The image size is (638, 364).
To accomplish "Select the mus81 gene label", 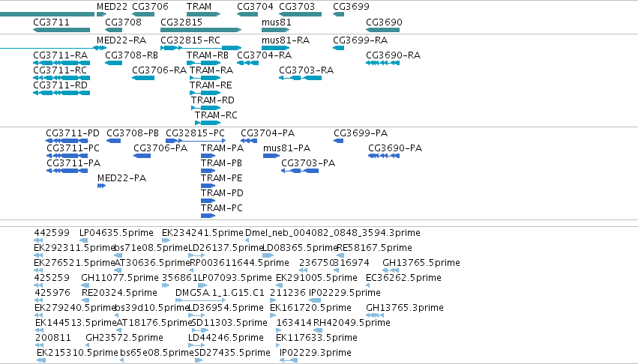I will click(x=277, y=22).
